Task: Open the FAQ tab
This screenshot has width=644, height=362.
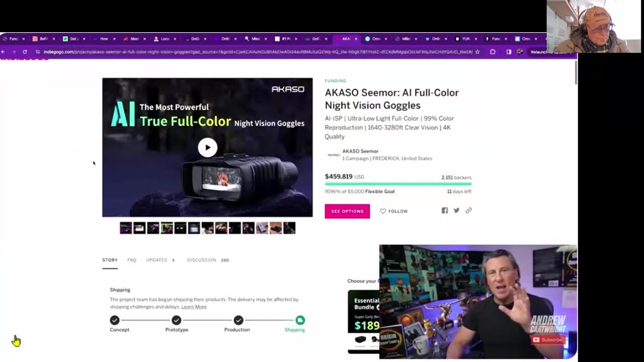Action: (x=132, y=260)
